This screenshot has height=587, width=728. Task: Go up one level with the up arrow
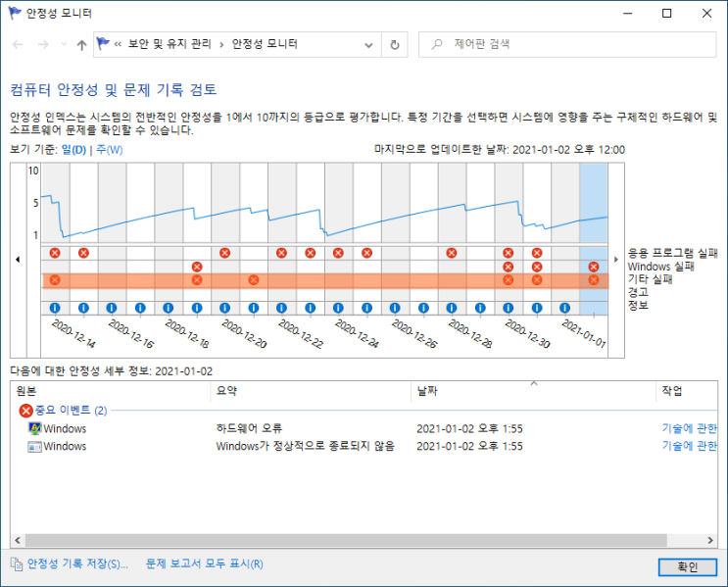tap(81, 44)
